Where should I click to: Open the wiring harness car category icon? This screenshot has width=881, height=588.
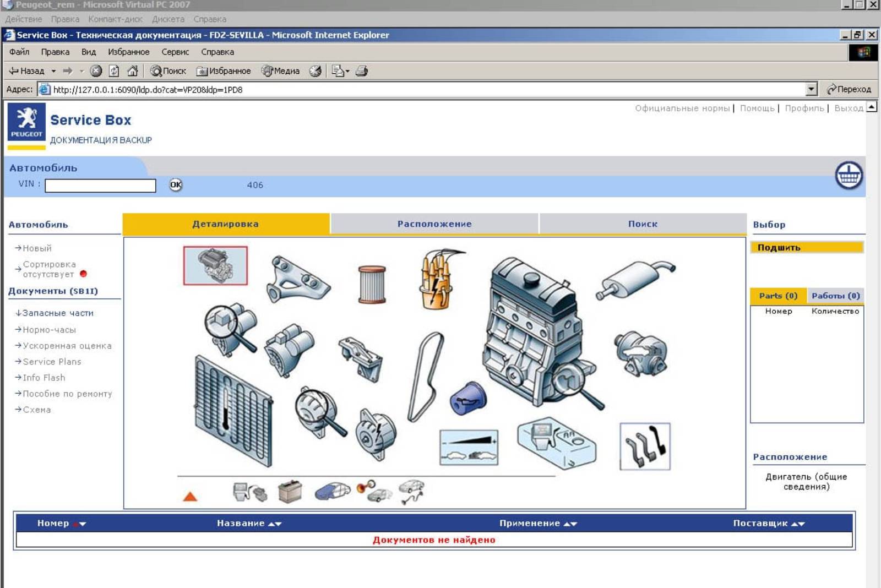pyautogui.click(x=411, y=492)
